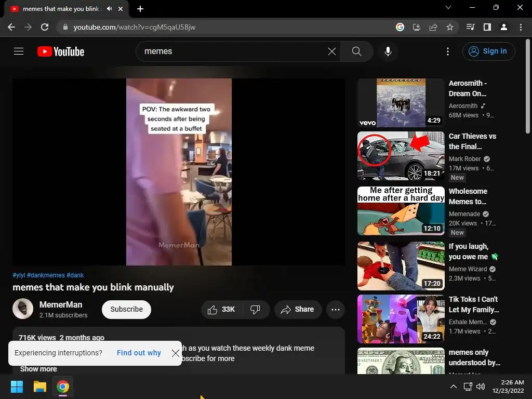This screenshot has width=532, height=399.
Task: Open MemerMan channel avatar
Action: point(23,309)
